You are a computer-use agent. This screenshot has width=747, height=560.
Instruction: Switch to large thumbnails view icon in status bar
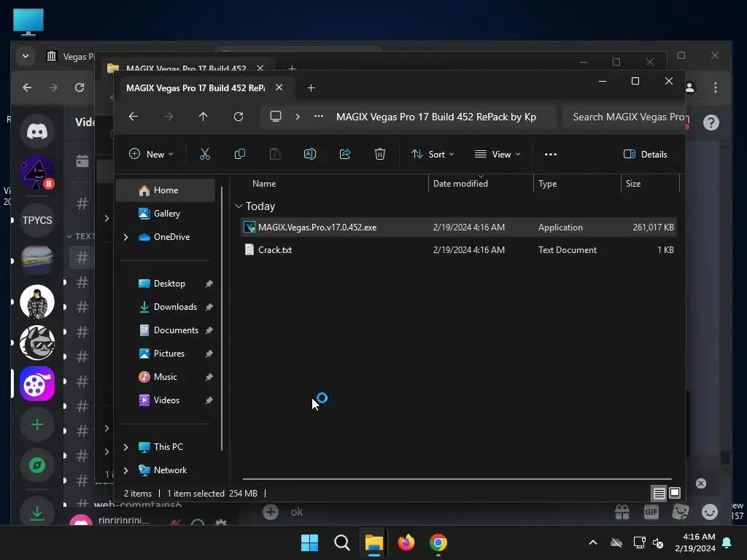coord(675,493)
